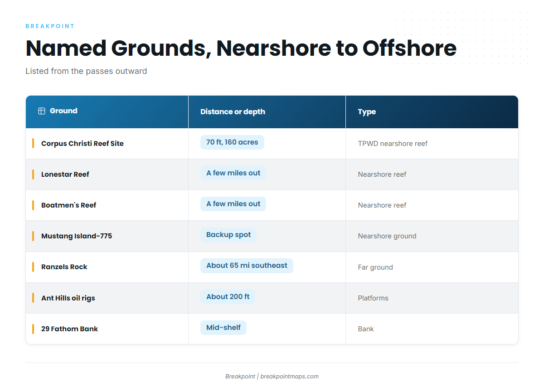
Task: Click the About 200 ft badge
Action: (x=228, y=297)
